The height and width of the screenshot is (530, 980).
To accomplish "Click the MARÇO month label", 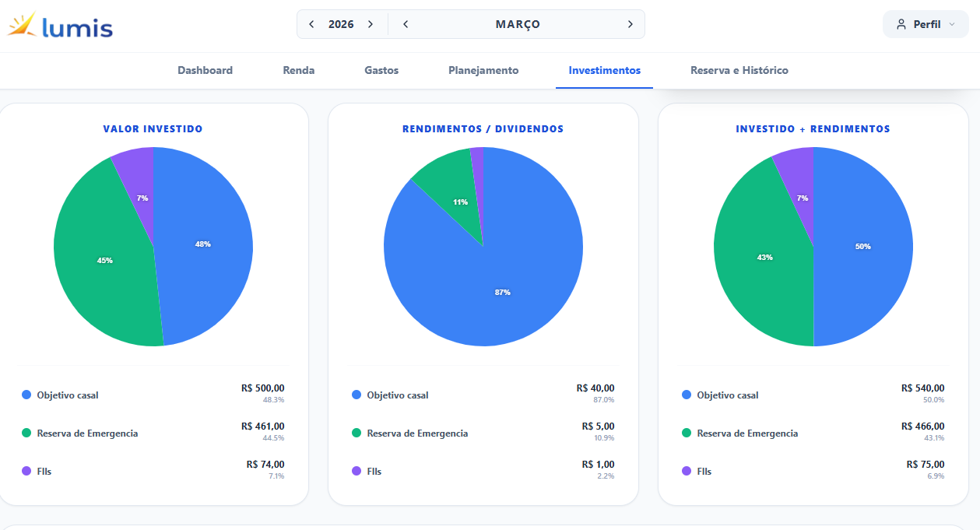I will pyautogui.click(x=518, y=24).
